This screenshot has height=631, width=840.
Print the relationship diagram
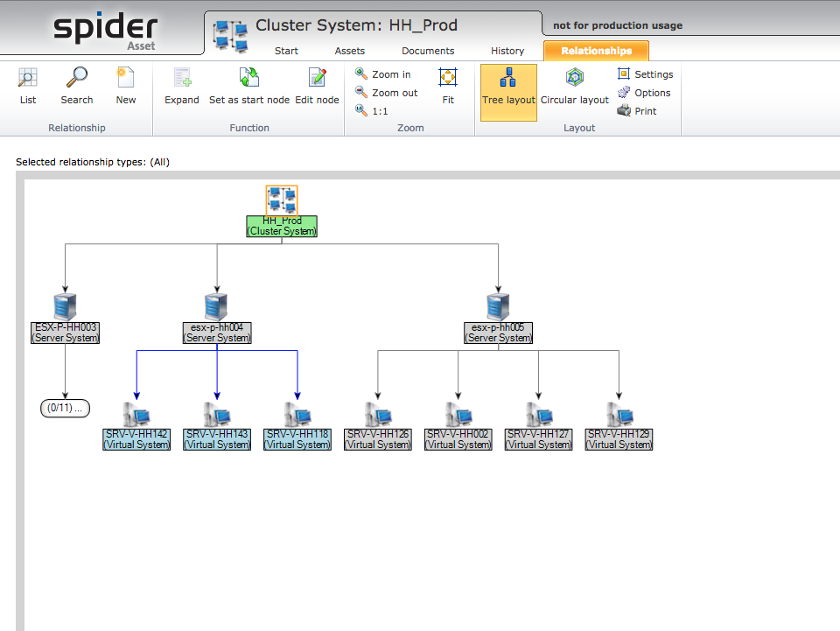click(x=638, y=111)
